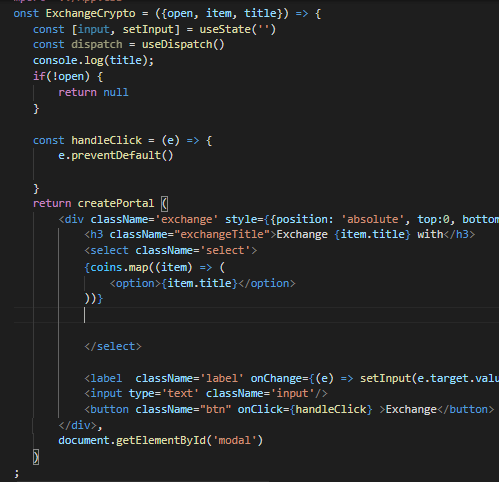Screen dimensions: 499x482
Task: Click the highlighted opening parenthesis after createPortal
Action: [x=164, y=204]
